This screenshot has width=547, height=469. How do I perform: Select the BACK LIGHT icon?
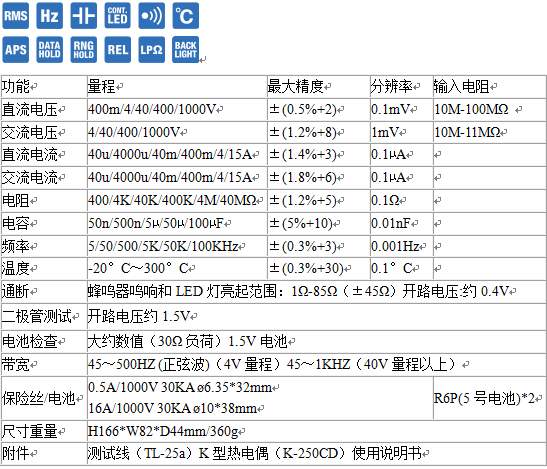[x=186, y=50]
